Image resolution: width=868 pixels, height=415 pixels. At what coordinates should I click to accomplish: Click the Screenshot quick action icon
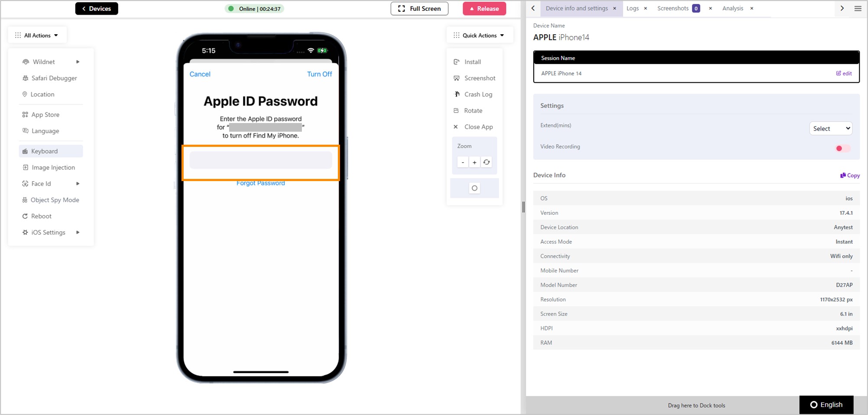[x=456, y=78]
